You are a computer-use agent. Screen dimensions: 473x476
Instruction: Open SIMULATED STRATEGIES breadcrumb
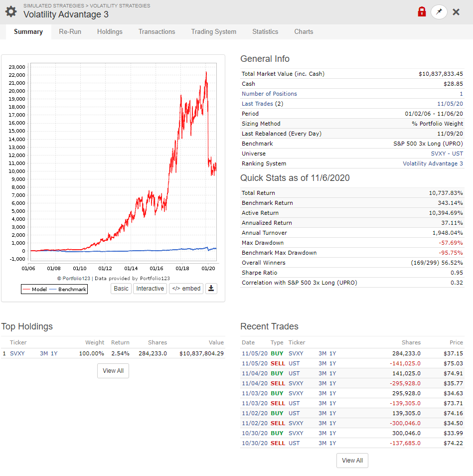[x=54, y=6]
